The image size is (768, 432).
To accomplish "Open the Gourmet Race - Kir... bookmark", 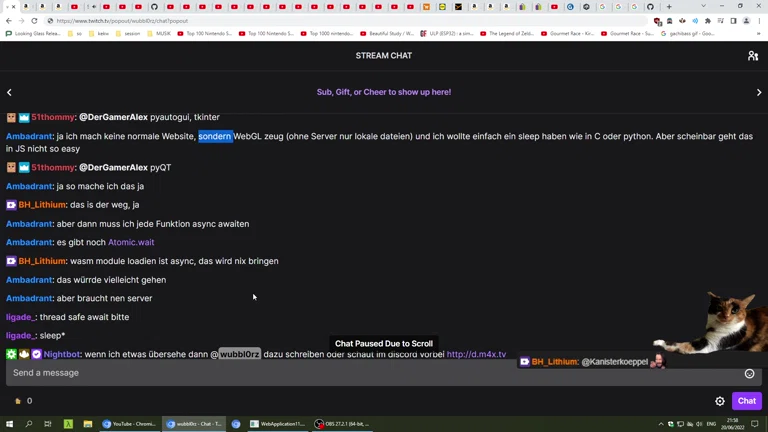I will click(x=567, y=33).
